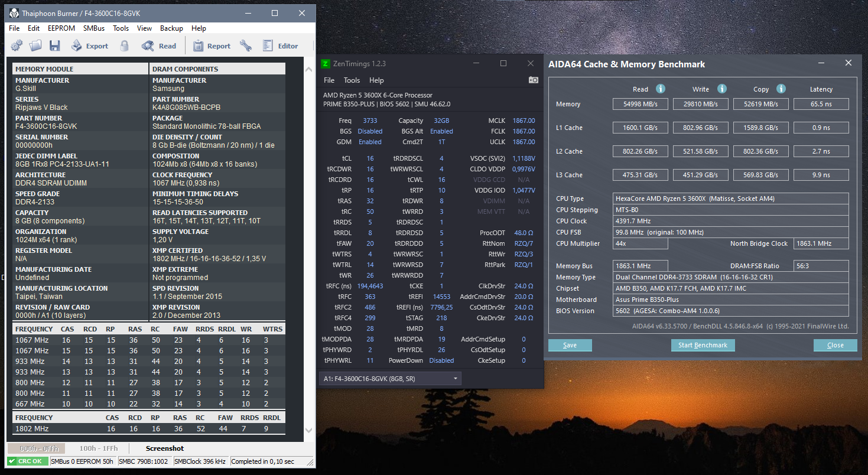Click the Start Benchmark button

(703, 345)
